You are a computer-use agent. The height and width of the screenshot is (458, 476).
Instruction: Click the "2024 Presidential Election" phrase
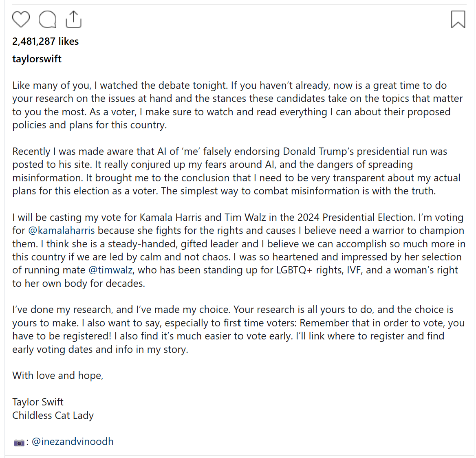click(x=349, y=218)
